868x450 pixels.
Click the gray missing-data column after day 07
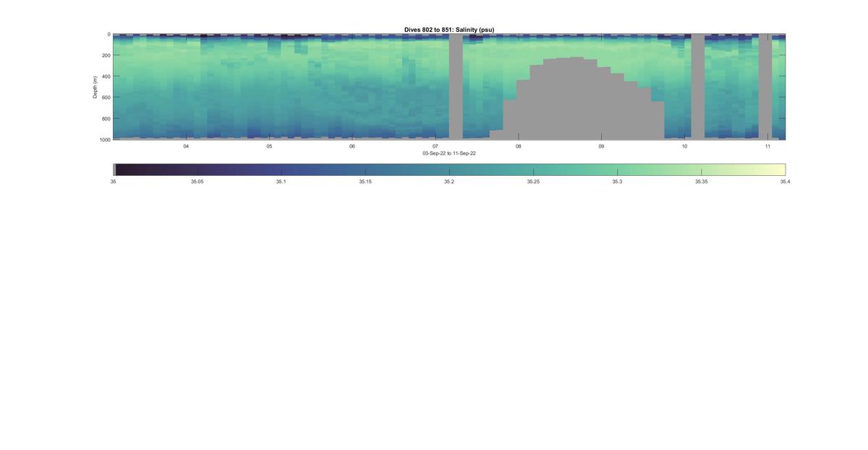click(x=456, y=87)
